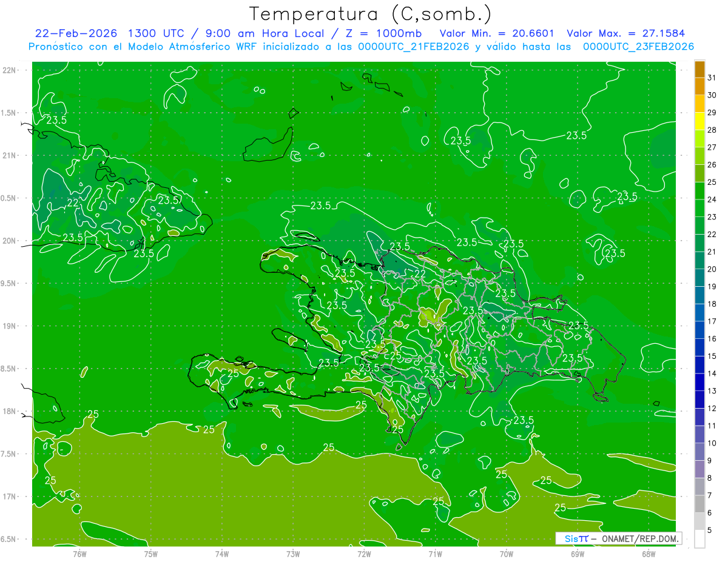Click 'Valor Min. = 20.6601' text
Image resolution: width=728 pixels, height=562 pixels.
click(x=496, y=33)
